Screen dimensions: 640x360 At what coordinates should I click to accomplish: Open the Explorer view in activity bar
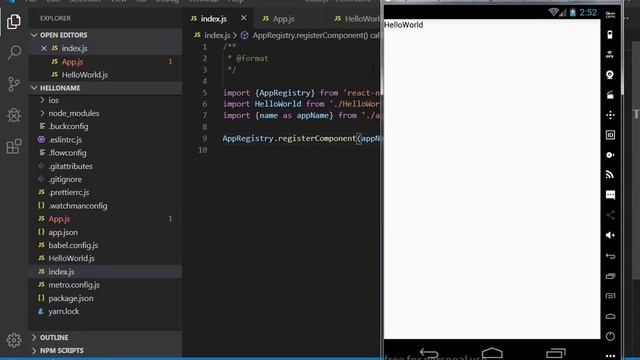pyautogui.click(x=14, y=21)
